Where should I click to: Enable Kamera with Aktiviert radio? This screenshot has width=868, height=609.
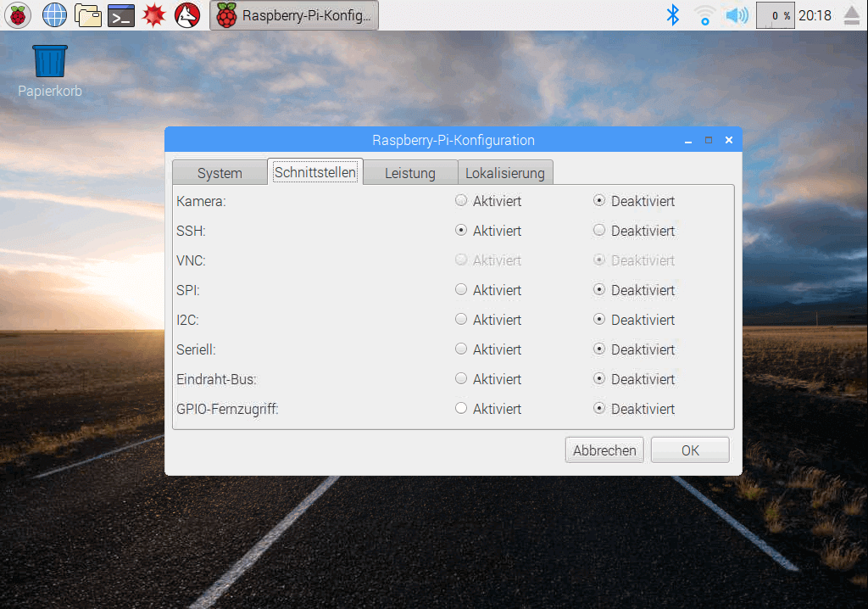pyautogui.click(x=461, y=201)
